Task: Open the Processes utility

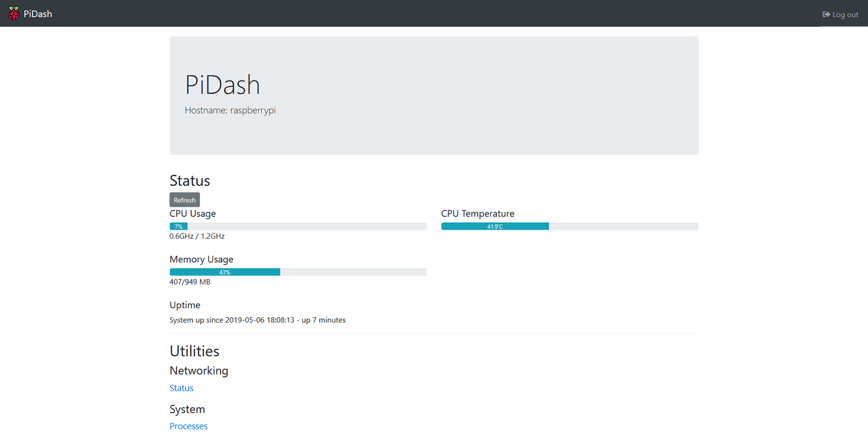Action: 189,426
